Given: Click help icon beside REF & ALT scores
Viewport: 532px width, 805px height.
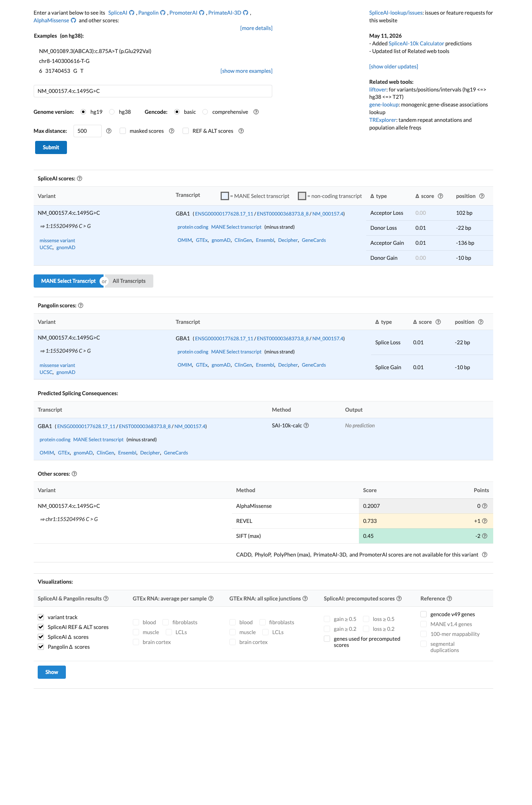Looking at the screenshot, I should (241, 131).
